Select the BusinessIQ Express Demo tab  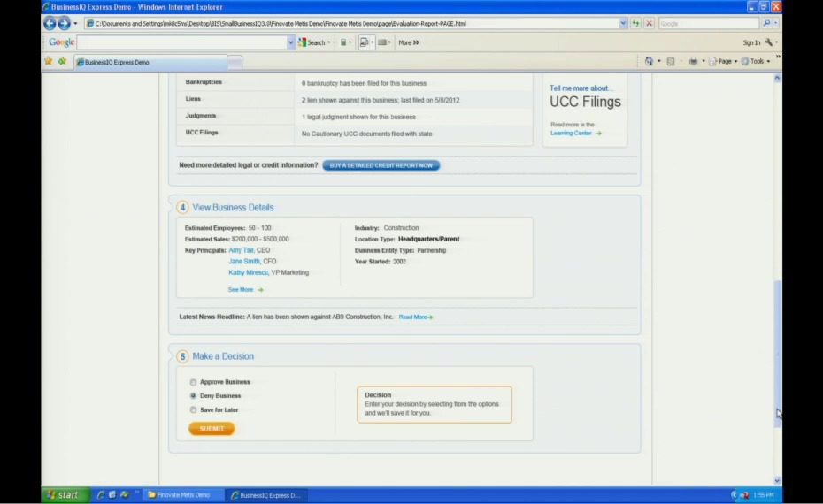pyautogui.click(x=150, y=62)
